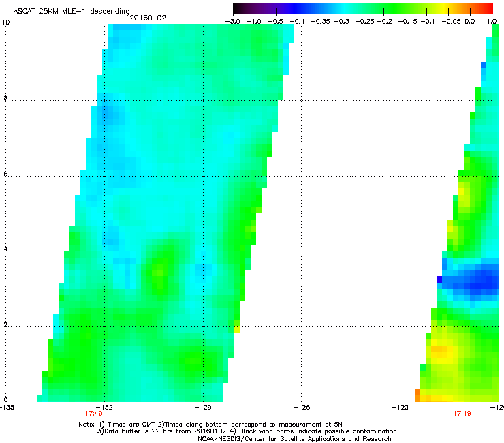Click the latitude label 10
Viewport: 504px width, 443px height.
point(5,22)
